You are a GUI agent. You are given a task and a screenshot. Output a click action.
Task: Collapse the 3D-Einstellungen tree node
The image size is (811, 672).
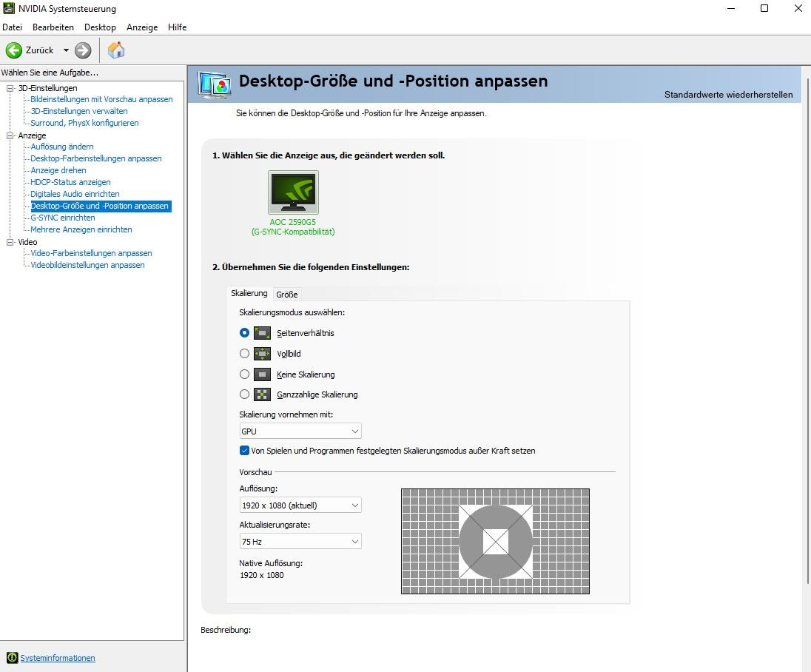point(10,88)
